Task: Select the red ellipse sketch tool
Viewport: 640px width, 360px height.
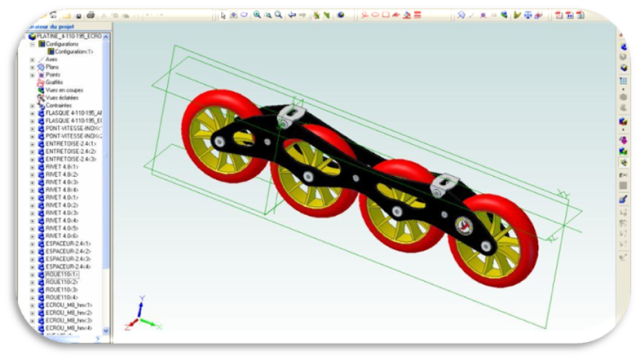Action: click(x=375, y=15)
